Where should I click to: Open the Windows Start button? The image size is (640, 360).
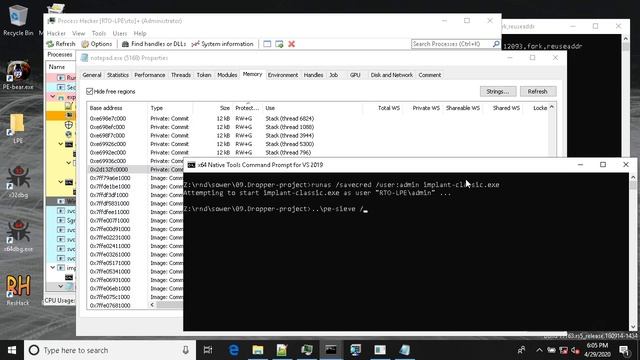[12, 350]
